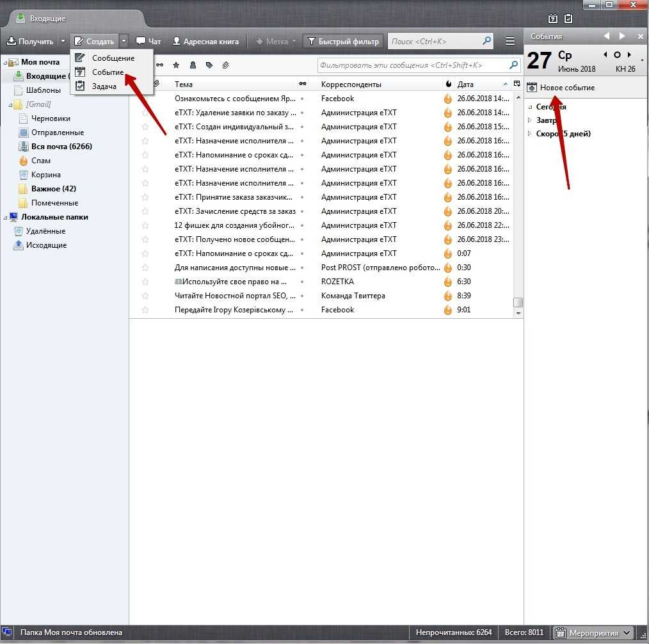Viewport: 649px width, 644px height.
Task: Filter by contacts icon in quick filter bar
Action: [x=193, y=65]
